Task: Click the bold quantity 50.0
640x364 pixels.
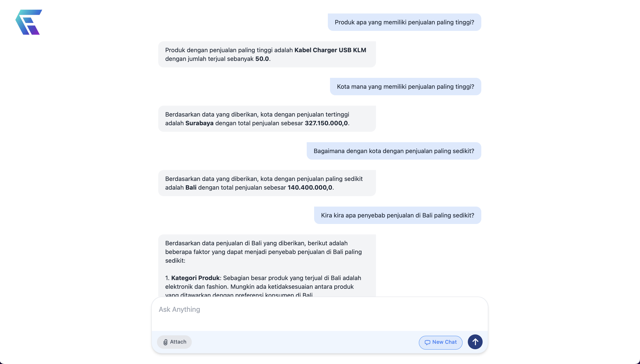Action: [x=262, y=59]
